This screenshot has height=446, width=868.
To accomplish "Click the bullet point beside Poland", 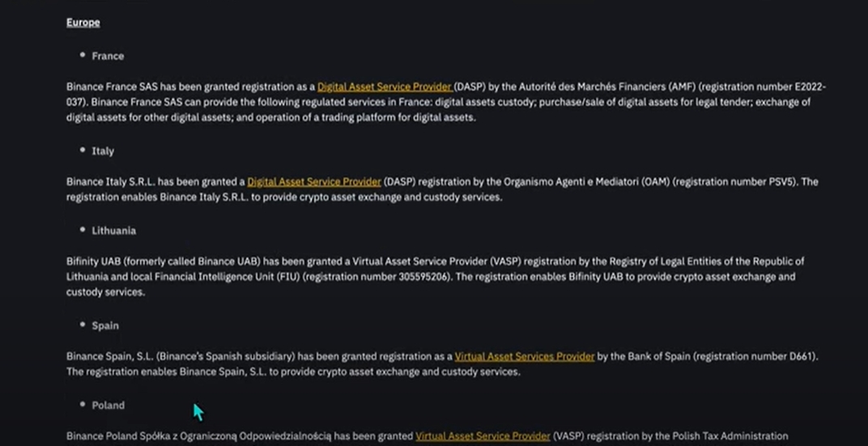I will coord(83,405).
